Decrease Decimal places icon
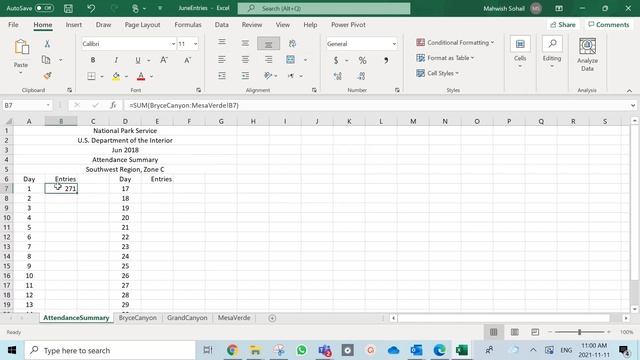Image resolution: width=640 pixels, height=360 pixels. pyautogui.click(x=361, y=76)
